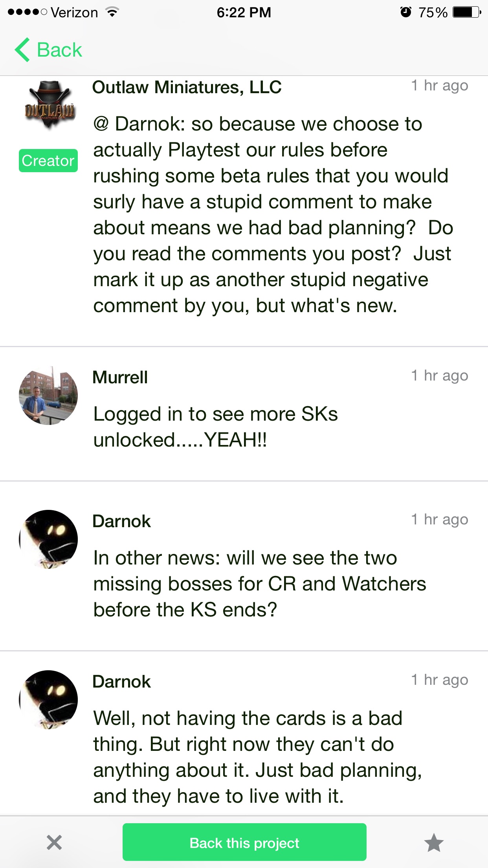This screenshot has width=488, height=868.
Task: Tap Darnok name above missing bosses comment
Action: click(121, 521)
